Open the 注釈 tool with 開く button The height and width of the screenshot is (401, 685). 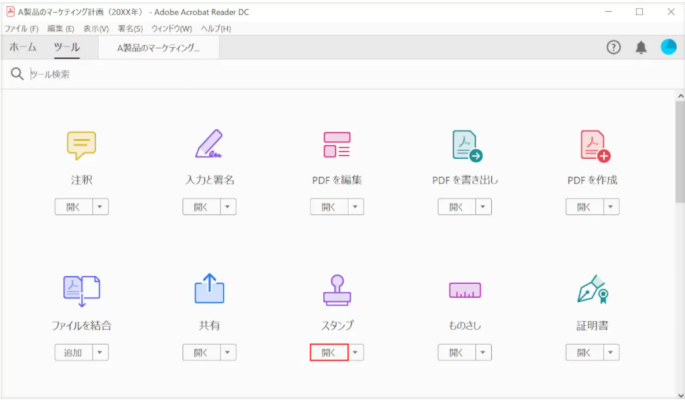73,207
